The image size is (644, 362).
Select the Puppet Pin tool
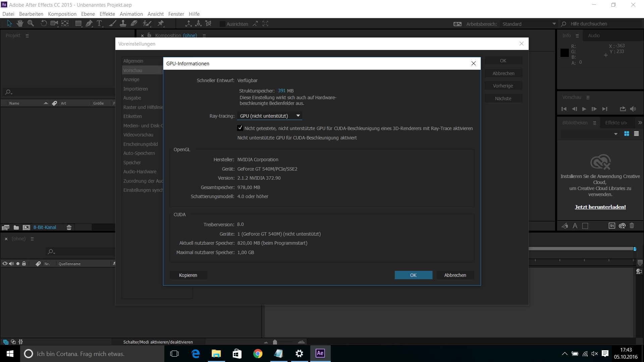[x=161, y=23]
